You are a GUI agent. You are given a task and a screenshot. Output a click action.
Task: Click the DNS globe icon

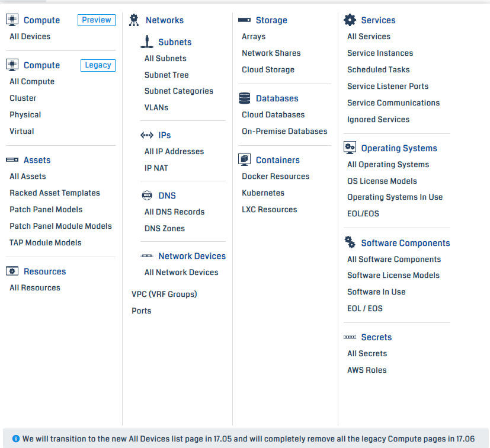coord(146,195)
